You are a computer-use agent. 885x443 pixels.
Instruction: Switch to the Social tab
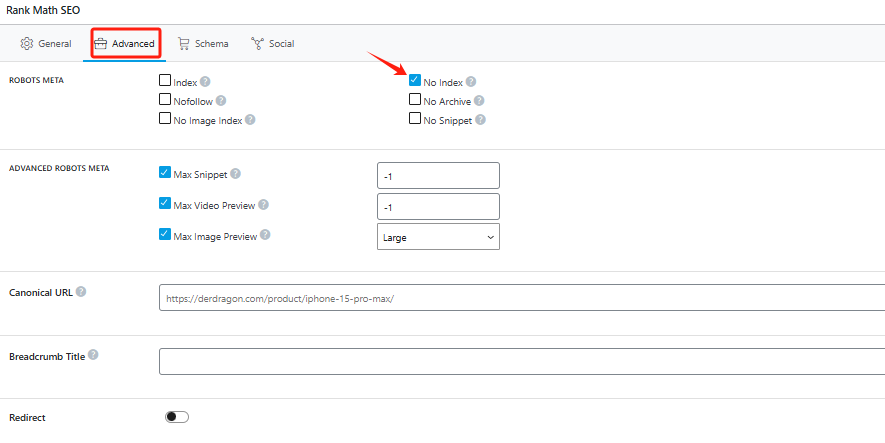pyautogui.click(x=272, y=44)
